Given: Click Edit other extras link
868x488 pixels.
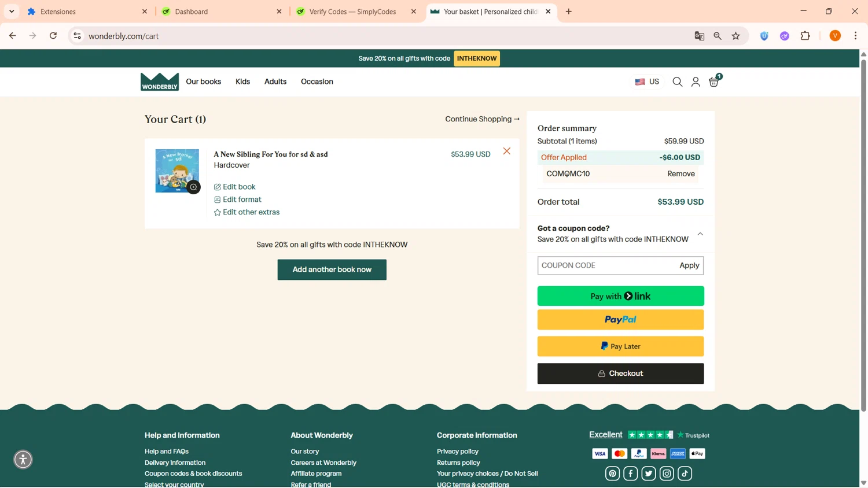Looking at the screenshot, I should click(x=247, y=212).
